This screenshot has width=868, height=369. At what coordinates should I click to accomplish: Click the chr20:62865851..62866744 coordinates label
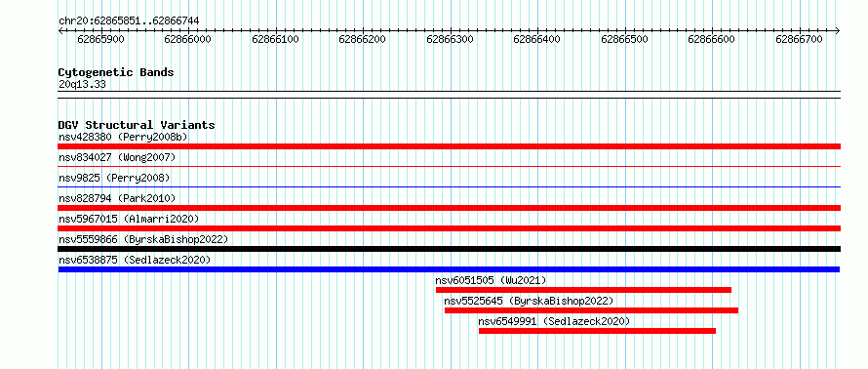tap(129, 21)
